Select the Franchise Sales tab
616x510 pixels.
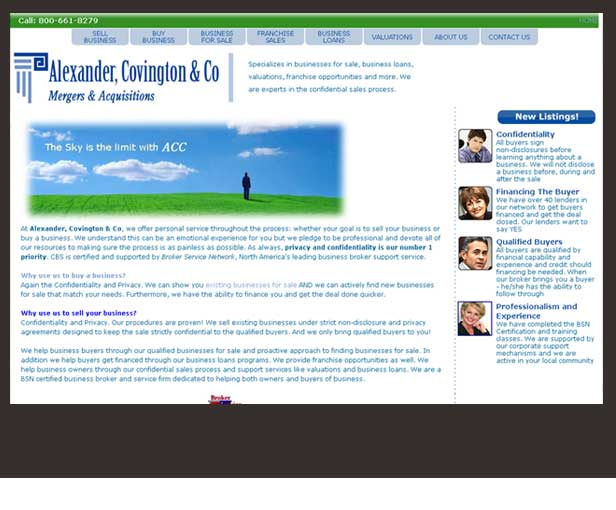click(x=275, y=37)
